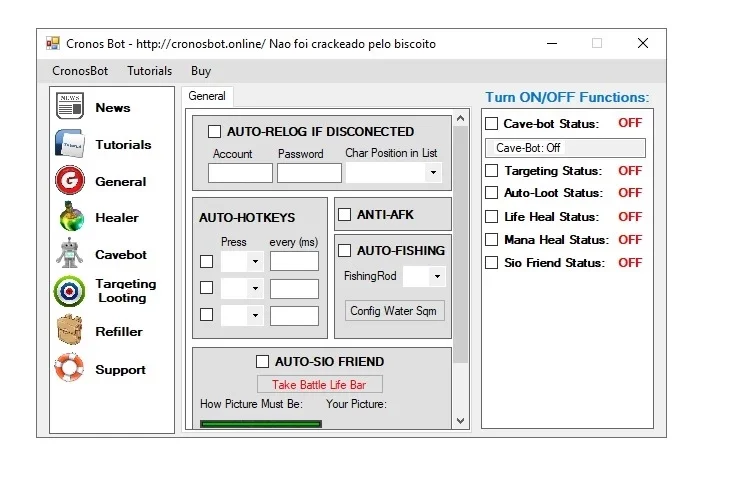Enable Auto-Relog If Disconected checkbox

tap(214, 131)
